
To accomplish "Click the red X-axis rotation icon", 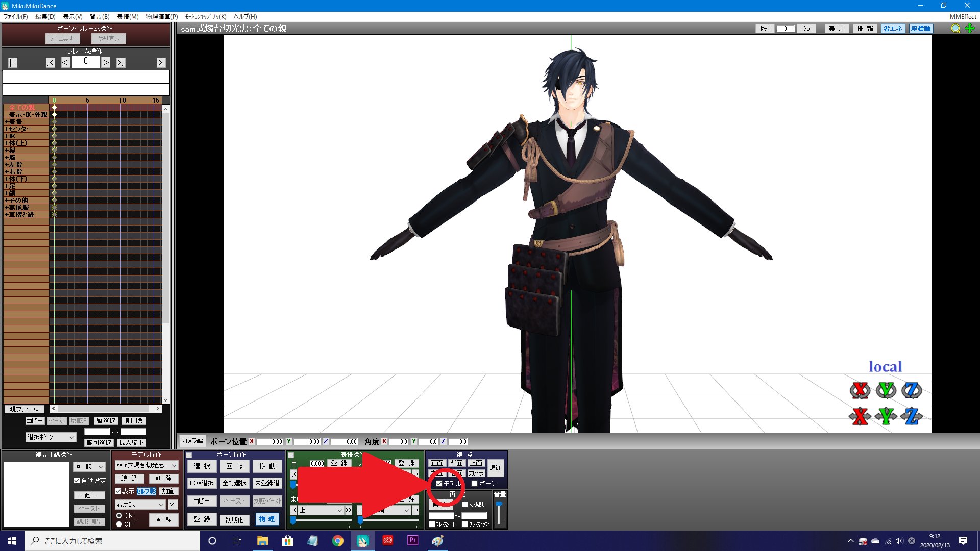I will pos(860,390).
